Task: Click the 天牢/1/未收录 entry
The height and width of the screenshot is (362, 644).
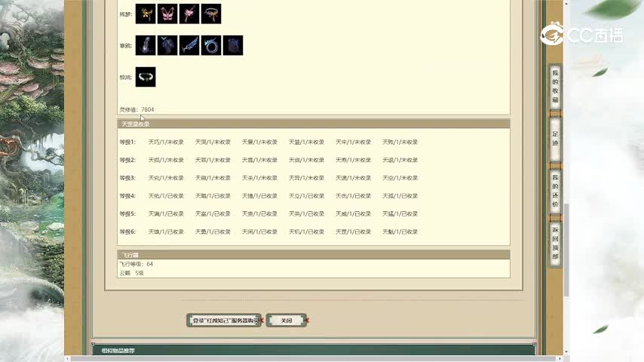Action: (x=353, y=143)
